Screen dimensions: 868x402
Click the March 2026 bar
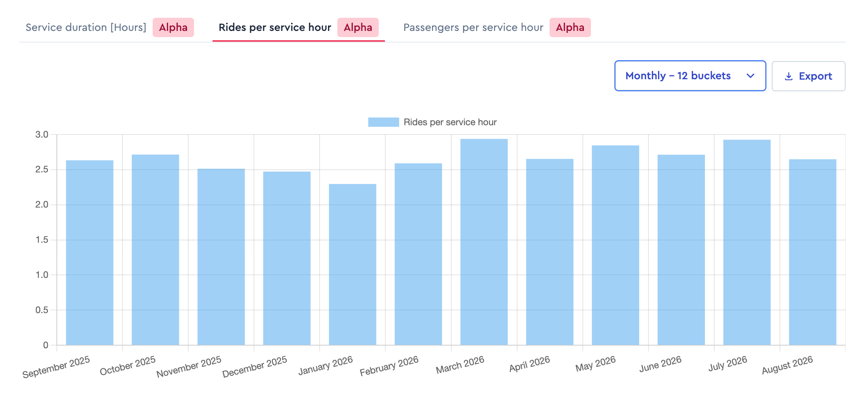[484, 242]
